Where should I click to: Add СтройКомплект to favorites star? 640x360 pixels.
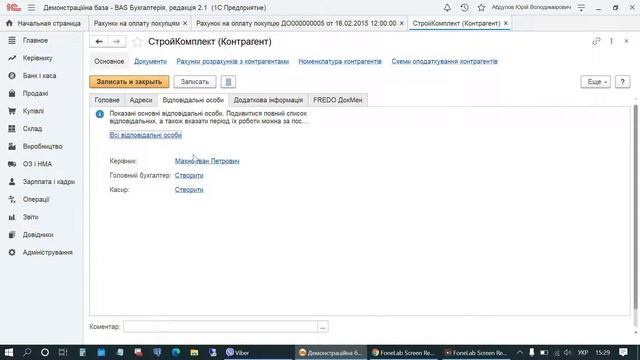click(138, 41)
